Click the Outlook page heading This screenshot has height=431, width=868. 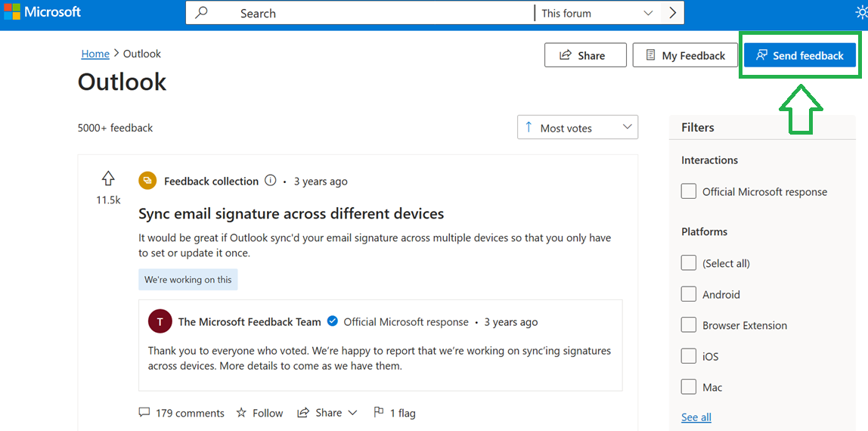(122, 82)
